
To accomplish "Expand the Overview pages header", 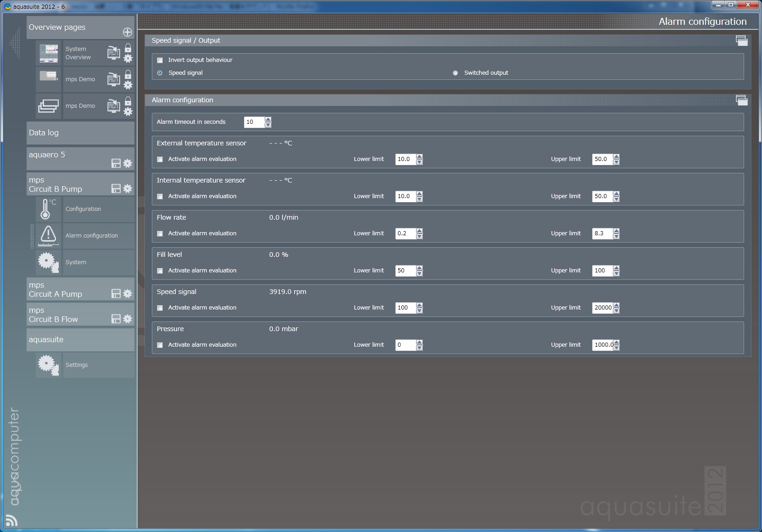I will coord(80,28).
